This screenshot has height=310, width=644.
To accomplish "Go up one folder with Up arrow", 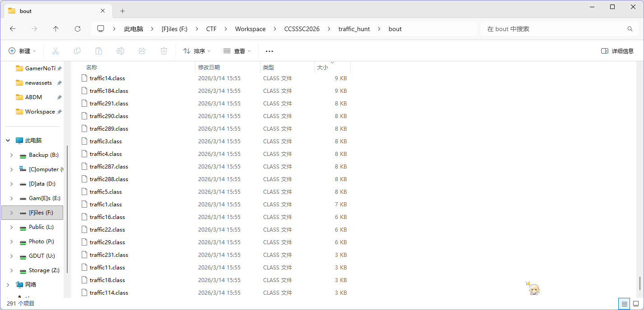I will click(x=56, y=29).
